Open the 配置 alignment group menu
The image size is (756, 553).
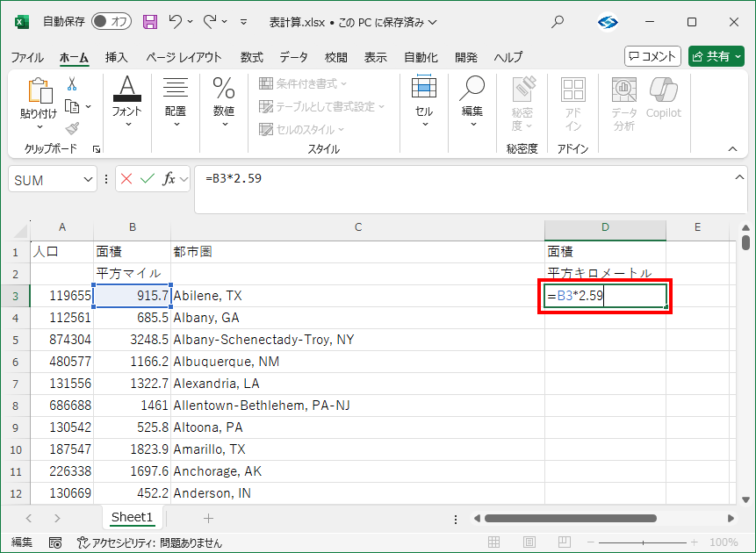(176, 102)
